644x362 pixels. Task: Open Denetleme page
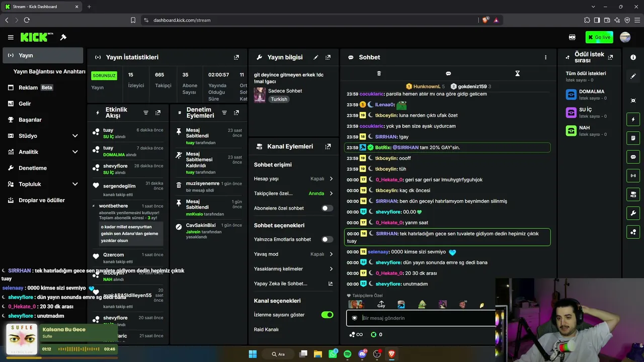pos(43,168)
